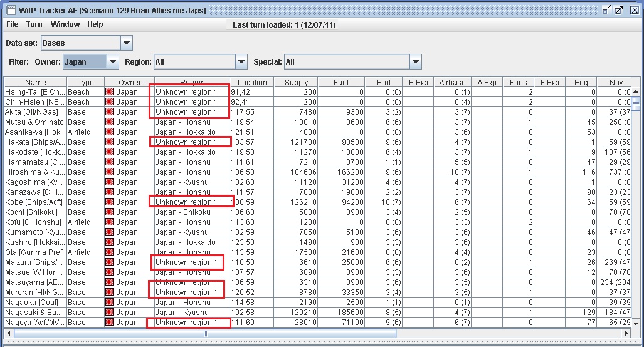644x347 pixels.
Task: Click the P Exp column header
Action: pyautogui.click(x=418, y=82)
